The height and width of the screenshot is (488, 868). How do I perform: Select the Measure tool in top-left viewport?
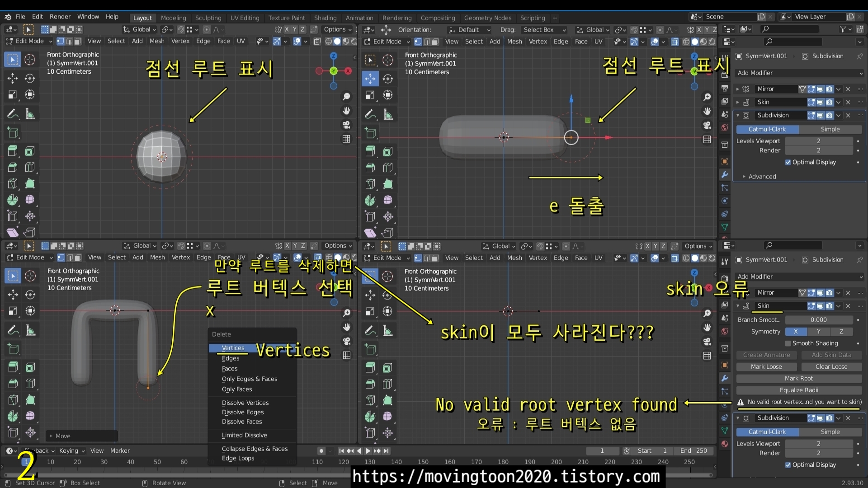(x=30, y=114)
